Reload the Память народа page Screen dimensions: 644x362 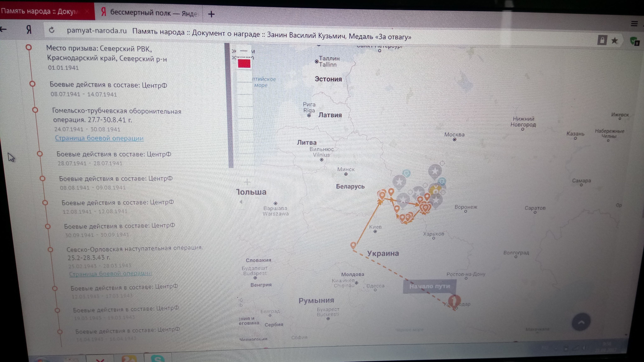click(x=52, y=30)
